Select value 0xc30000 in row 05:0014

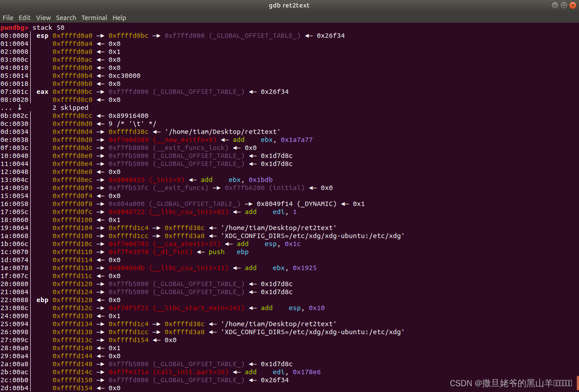(125, 76)
